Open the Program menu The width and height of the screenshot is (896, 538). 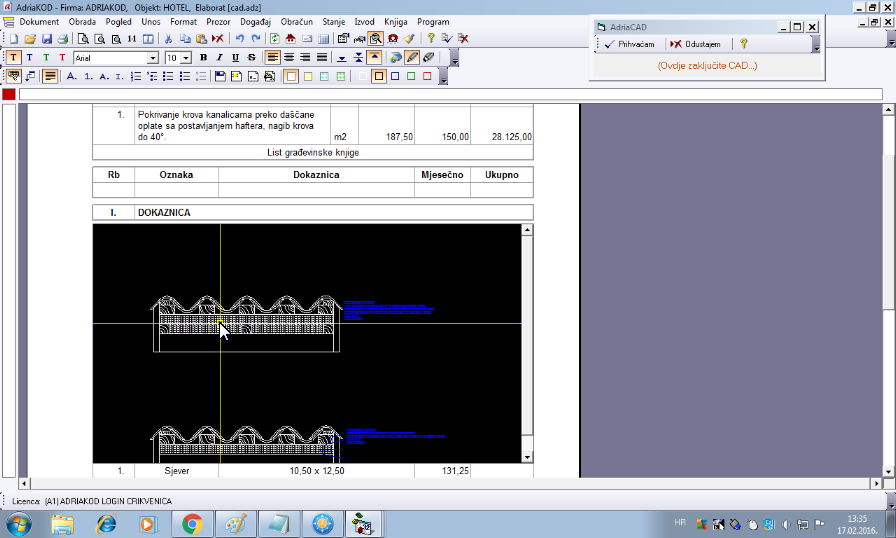tap(433, 22)
